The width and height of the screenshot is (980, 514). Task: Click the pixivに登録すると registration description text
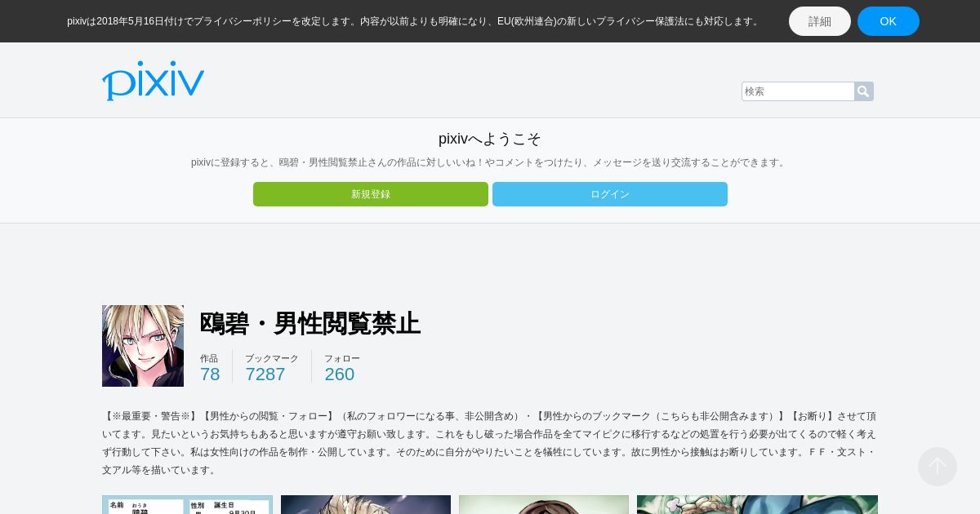tap(490, 162)
